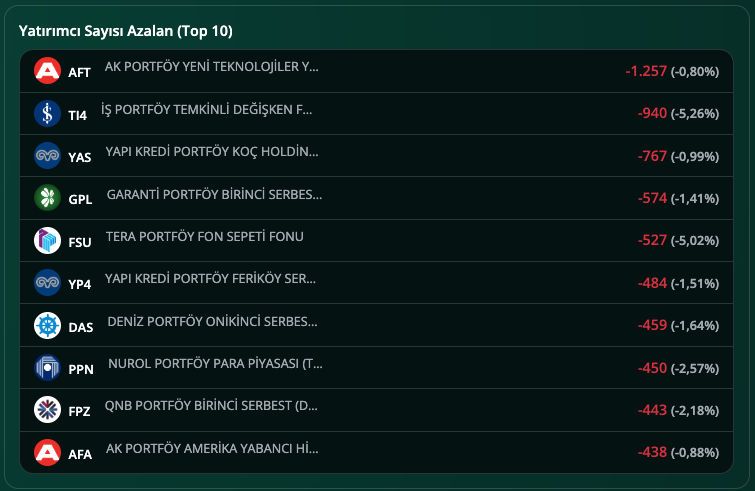The width and height of the screenshot is (755, 491).
Task: Click the (-1,41%) percentage
Action: coord(695,199)
